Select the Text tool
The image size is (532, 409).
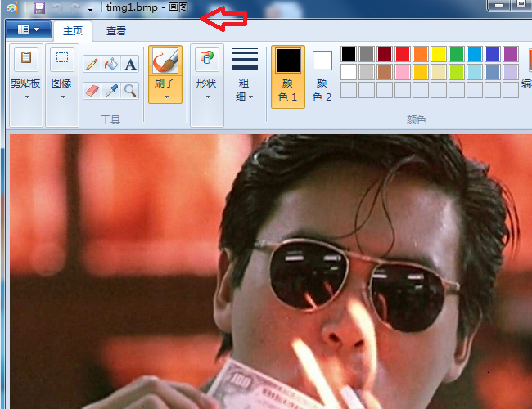coord(130,64)
